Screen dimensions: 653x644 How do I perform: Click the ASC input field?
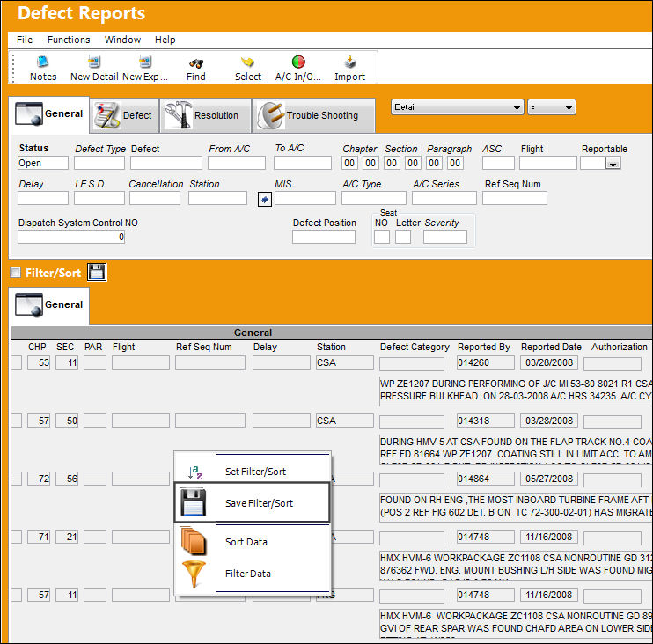click(x=498, y=163)
